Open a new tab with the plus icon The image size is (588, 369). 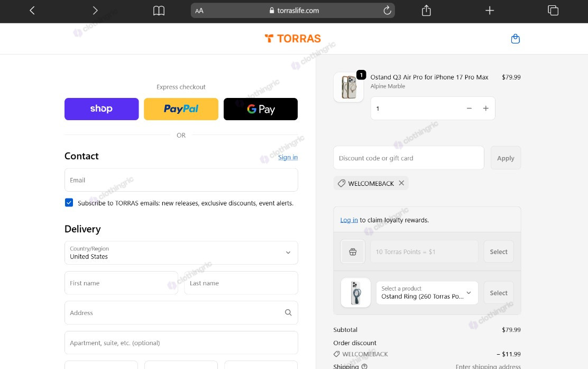click(x=489, y=11)
